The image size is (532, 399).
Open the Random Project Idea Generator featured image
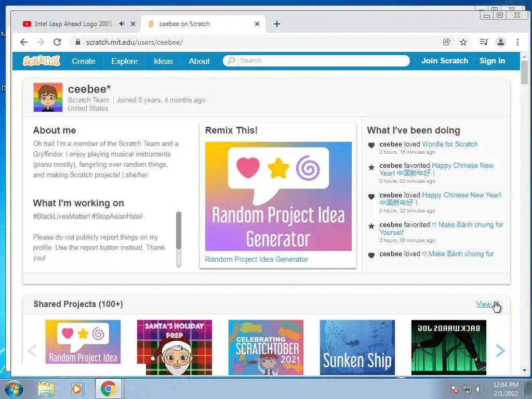point(278,196)
